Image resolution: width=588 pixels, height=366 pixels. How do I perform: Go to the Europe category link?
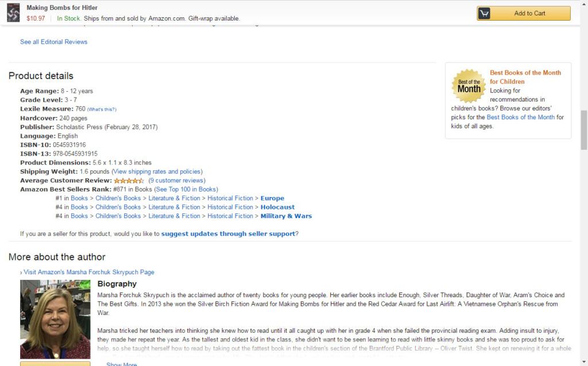point(272,198)
